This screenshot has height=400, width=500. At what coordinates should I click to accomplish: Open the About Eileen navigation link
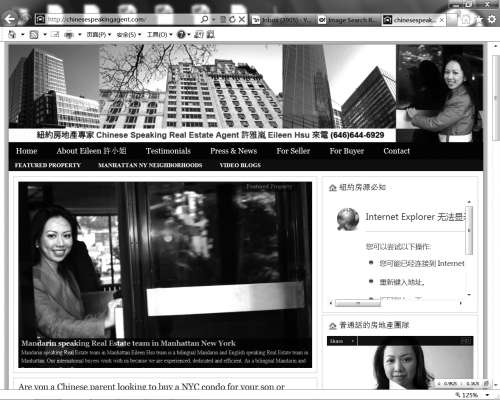91,151
